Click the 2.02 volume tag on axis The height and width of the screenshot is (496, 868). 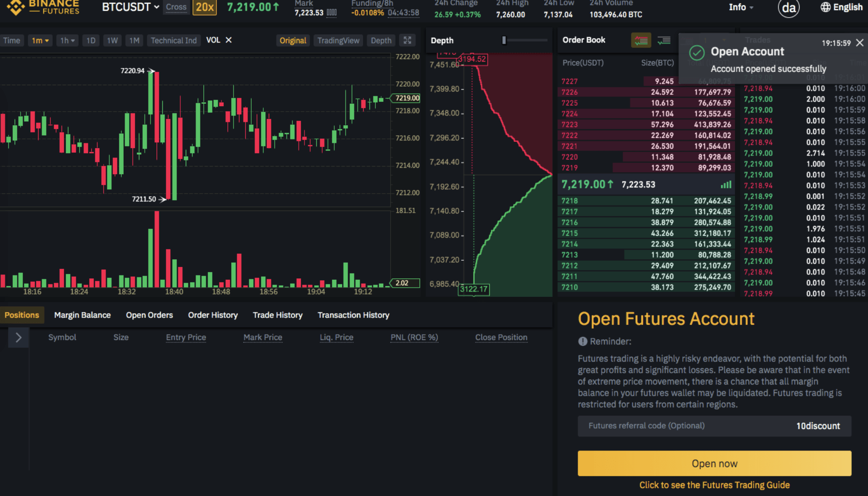(405, 283)
